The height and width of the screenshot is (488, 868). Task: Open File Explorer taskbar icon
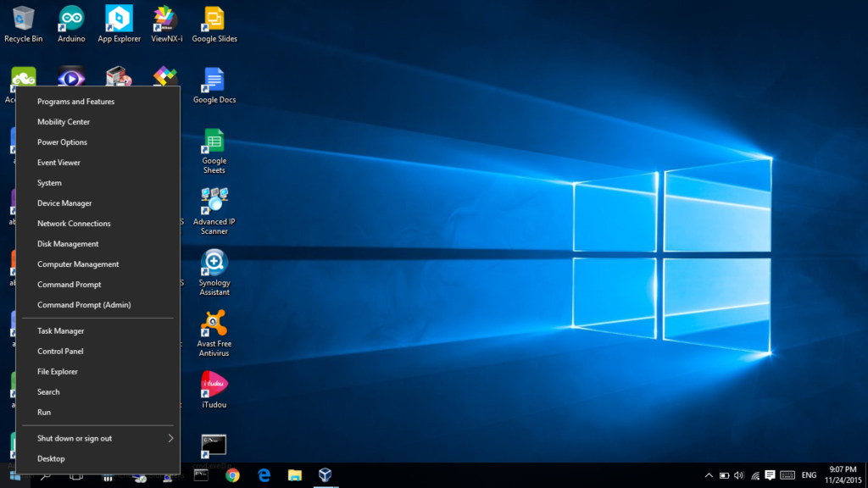295,475
